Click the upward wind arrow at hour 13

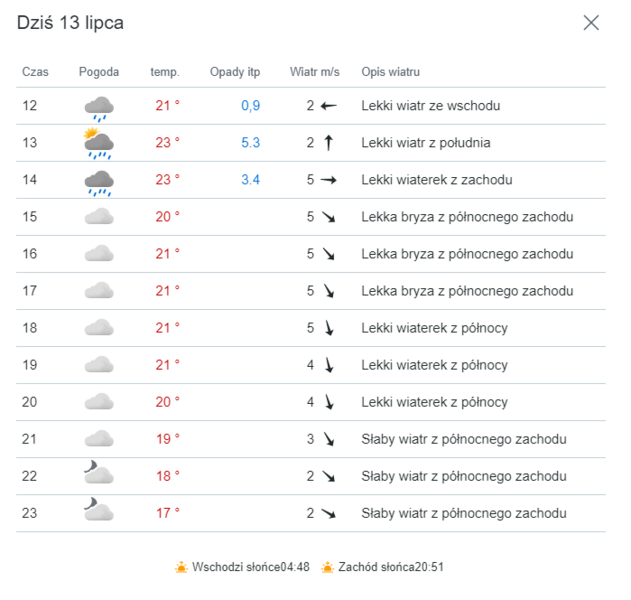coord(328,143)
